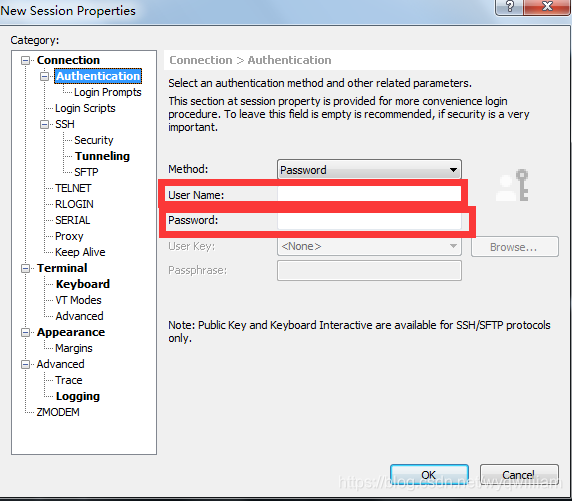Select Advanced category above Trace
The width and height of the screenshot is (572, 501).
pos(60,364)
